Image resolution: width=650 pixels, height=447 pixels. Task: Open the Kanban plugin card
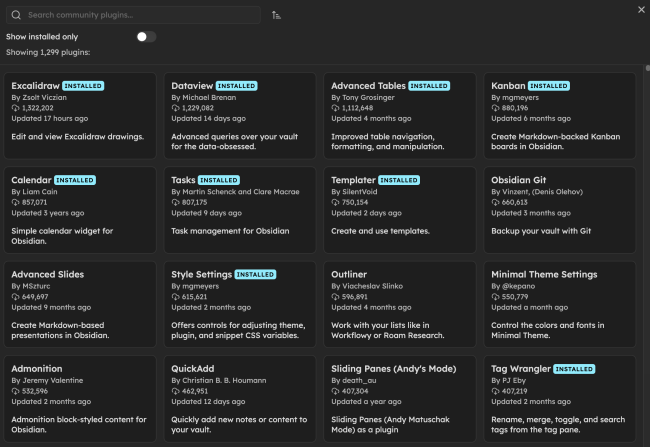560,116
